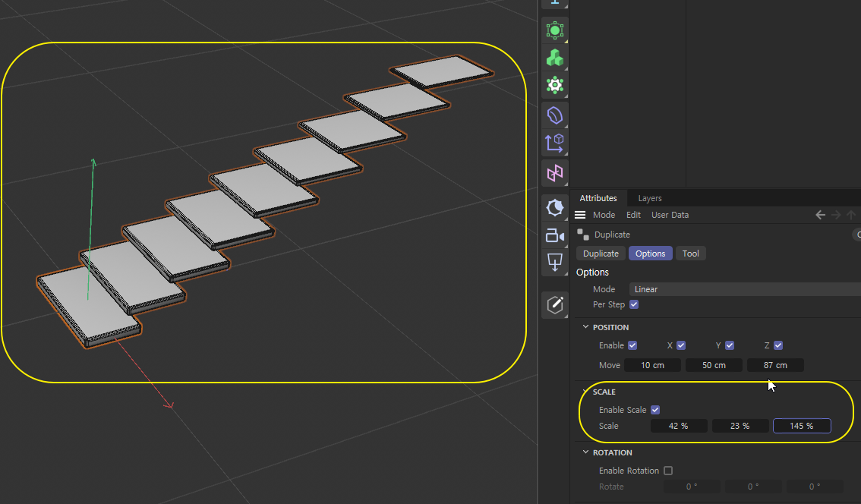Click the 'Duplicate' tool title text
The width and height of the screenshot is (861, 504).
coord(612,235)
